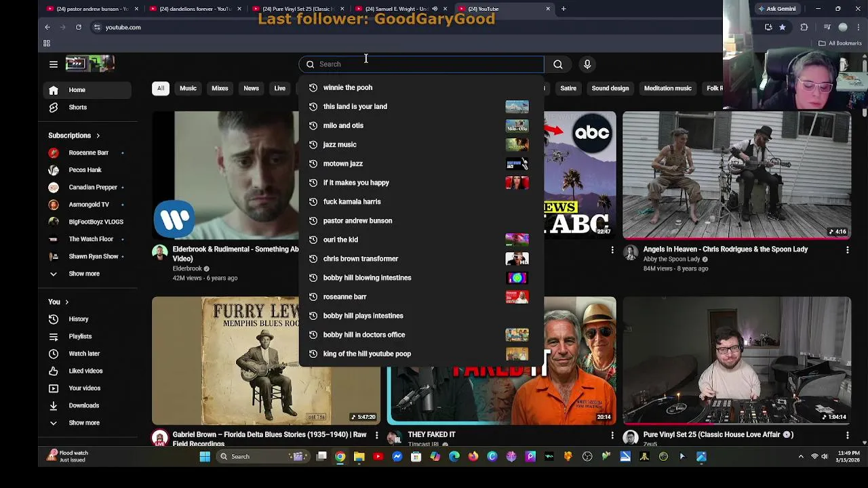Go back in browser history
868x488 pixels.
pos(47,27)
